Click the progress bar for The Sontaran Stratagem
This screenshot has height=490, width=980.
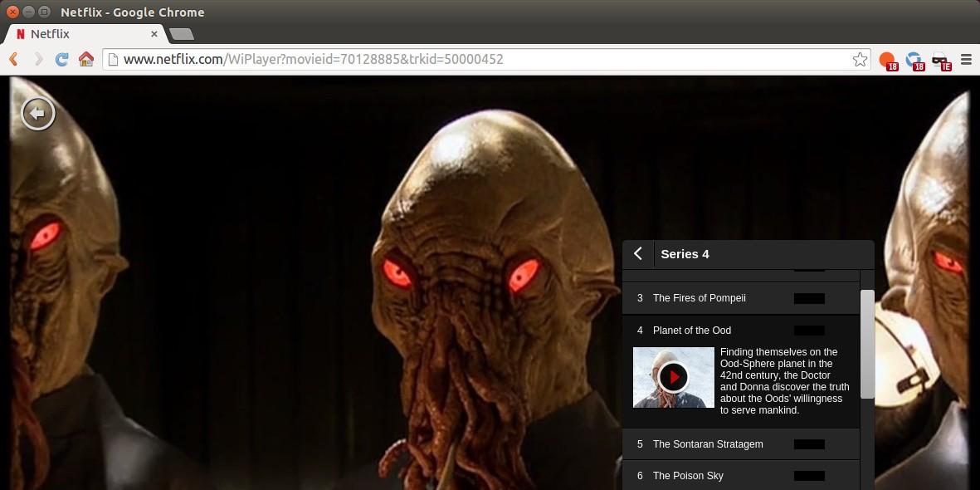pos(809,444)
